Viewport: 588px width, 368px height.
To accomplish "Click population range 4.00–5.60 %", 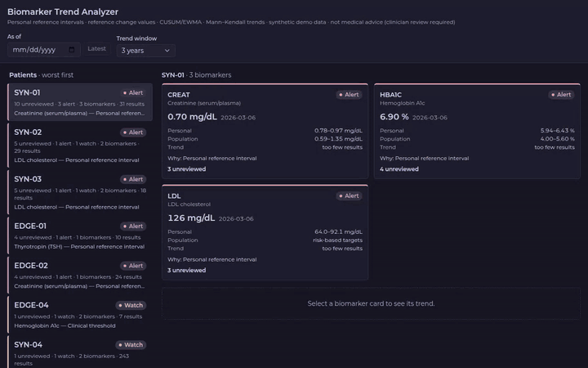I will click(x=557, y=139).
